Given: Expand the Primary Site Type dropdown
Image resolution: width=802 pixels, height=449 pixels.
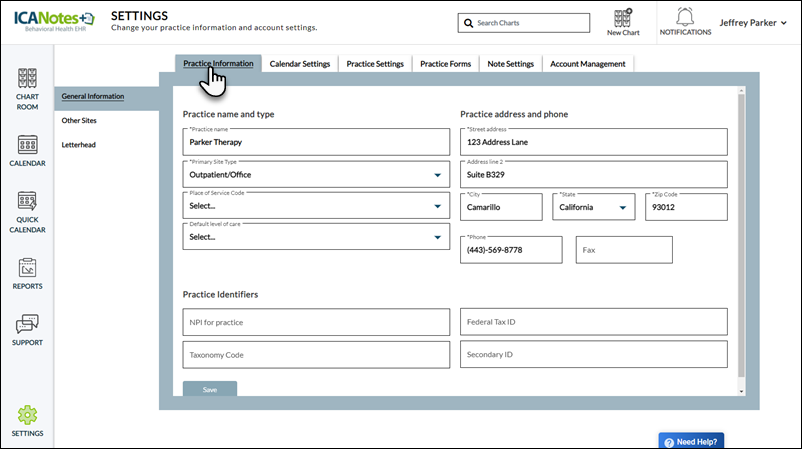Looking at the screenshot, I should [436, 175].
